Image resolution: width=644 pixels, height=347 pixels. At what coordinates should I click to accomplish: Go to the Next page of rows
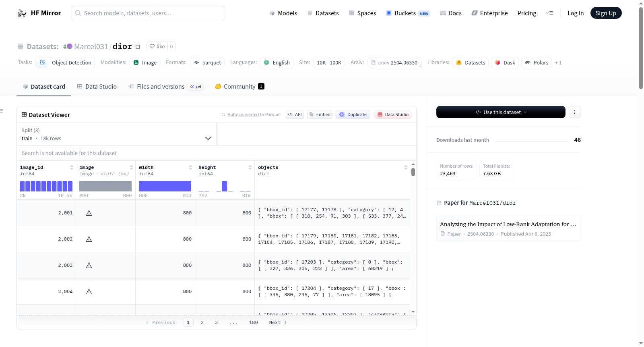pos(278,322)
